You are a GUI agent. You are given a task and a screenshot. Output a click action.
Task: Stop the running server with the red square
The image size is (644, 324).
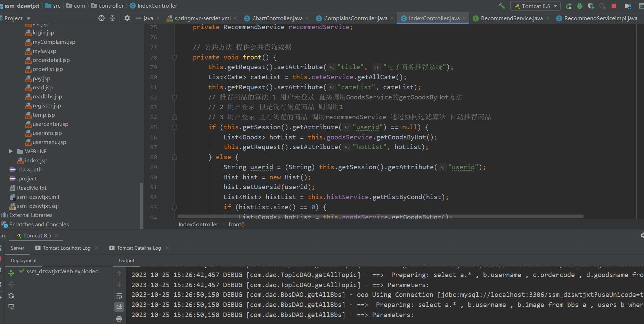[614, 6]
